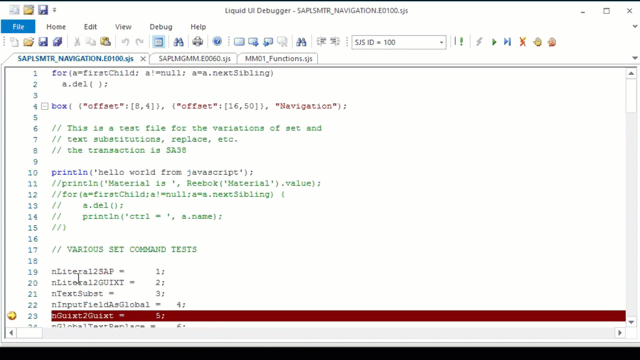640x360 pixels.
Task: Expand the tab list arrow at right
Action: [635, 58]
